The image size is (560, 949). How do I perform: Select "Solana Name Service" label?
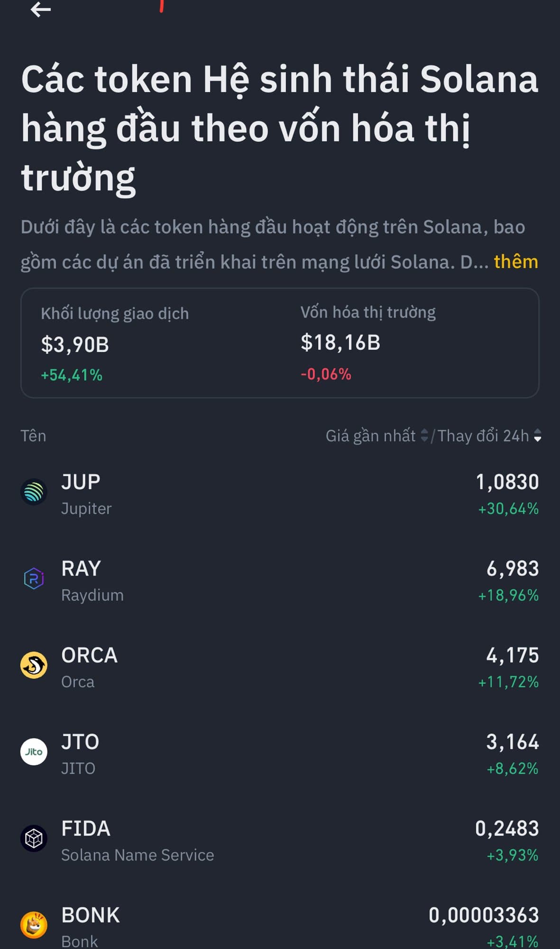138,855
